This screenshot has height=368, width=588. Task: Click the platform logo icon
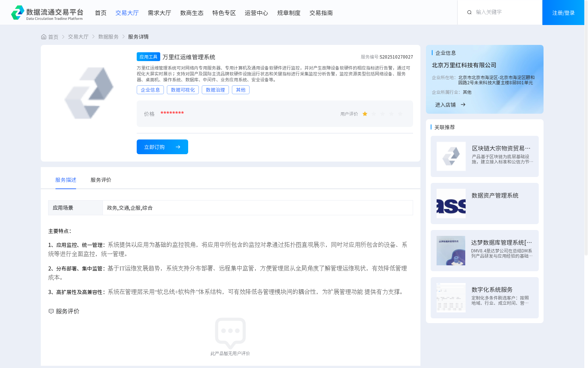point(18,13)
